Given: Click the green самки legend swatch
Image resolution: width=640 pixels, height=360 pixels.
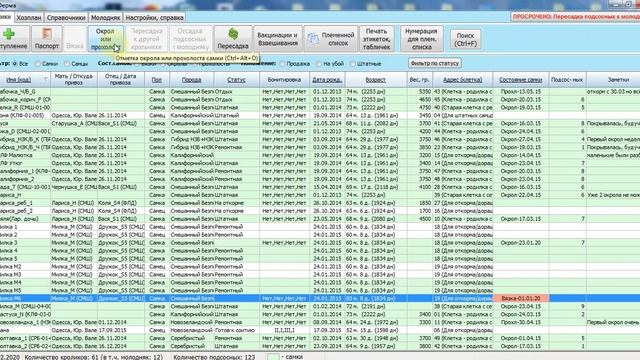Looking at the screenshot, I should point(273,357).
